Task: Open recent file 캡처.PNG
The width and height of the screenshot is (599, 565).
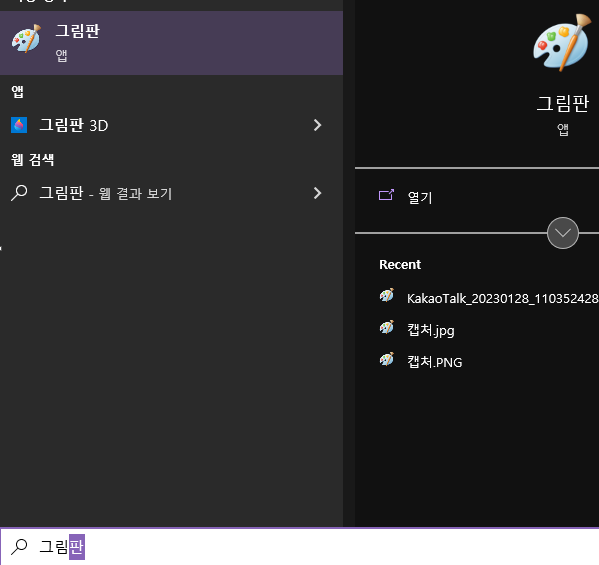Action: (434, 362)
